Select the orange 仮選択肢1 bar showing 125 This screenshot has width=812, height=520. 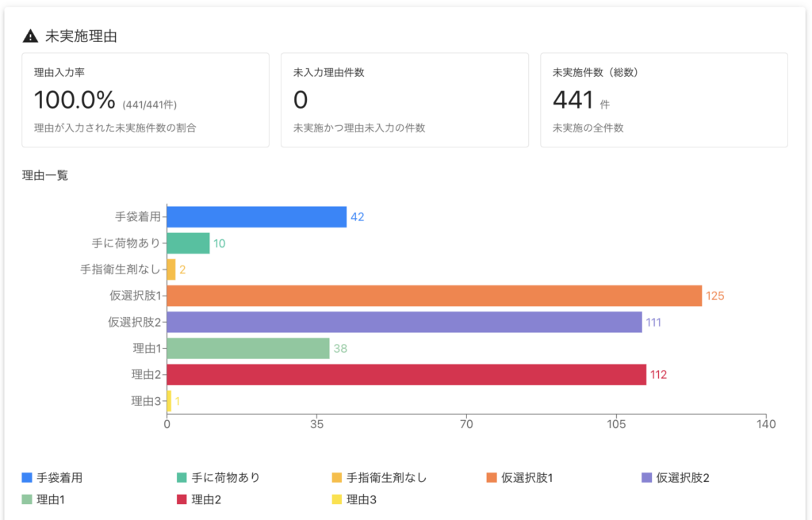pyautogui.click(x=434, y=296)
